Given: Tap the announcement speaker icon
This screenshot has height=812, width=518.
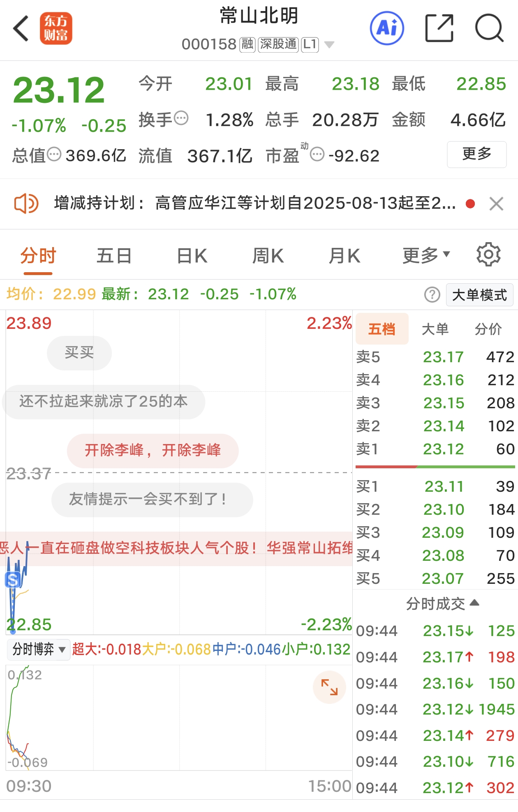Looking at the screenshot, I should click(x=26, y=204).
